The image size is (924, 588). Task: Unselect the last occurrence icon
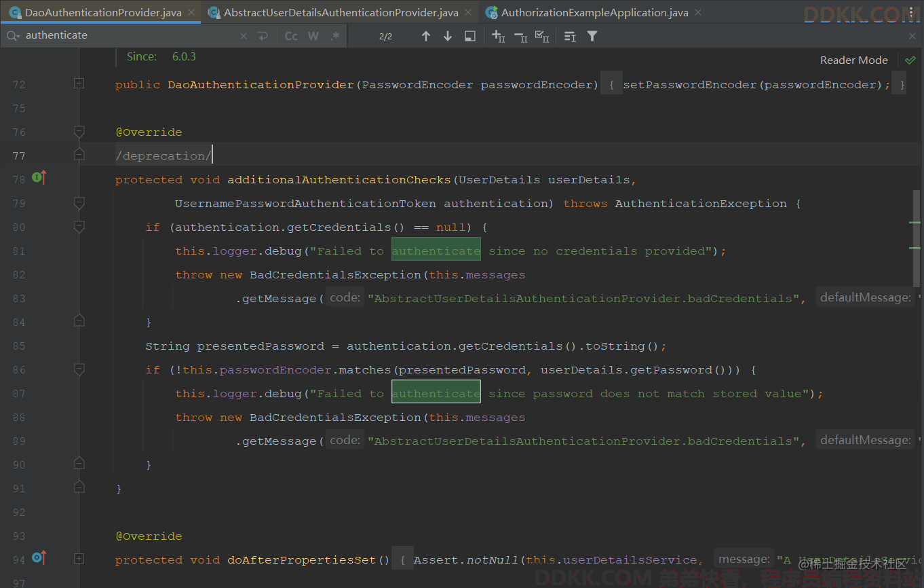pos(520,36)
